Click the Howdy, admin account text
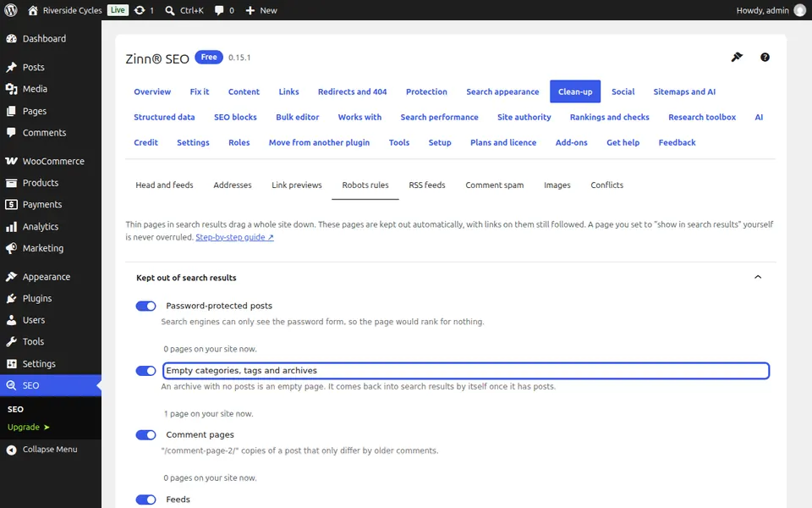 [762, 10]
